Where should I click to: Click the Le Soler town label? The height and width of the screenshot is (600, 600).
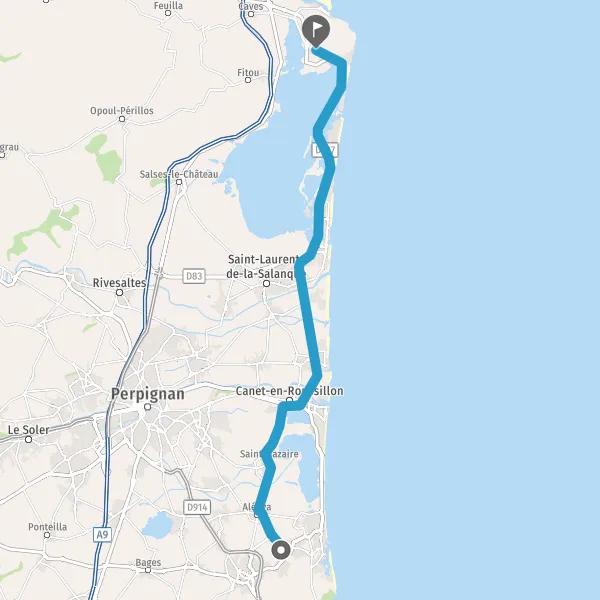click(29, 430)
